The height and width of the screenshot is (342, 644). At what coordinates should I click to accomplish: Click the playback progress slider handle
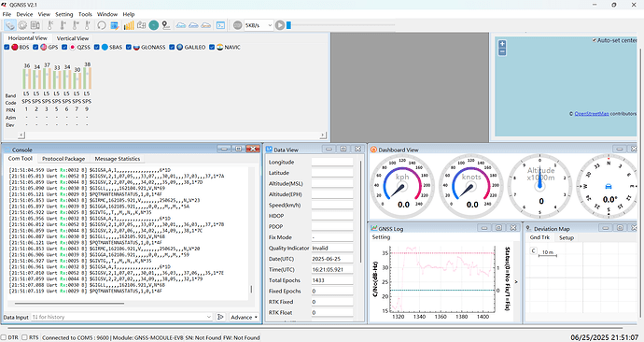pyautogui.click(x=288, y=25)
